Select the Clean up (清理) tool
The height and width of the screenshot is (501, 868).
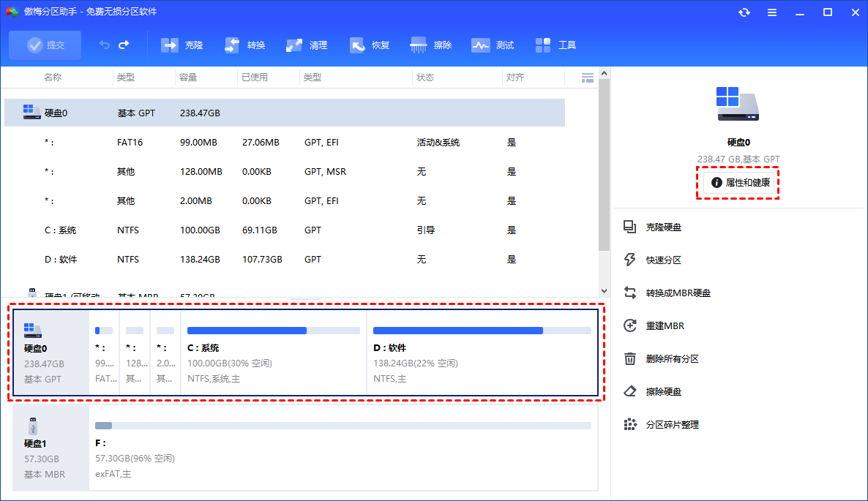pyautogui.click(x=295, y=45)
